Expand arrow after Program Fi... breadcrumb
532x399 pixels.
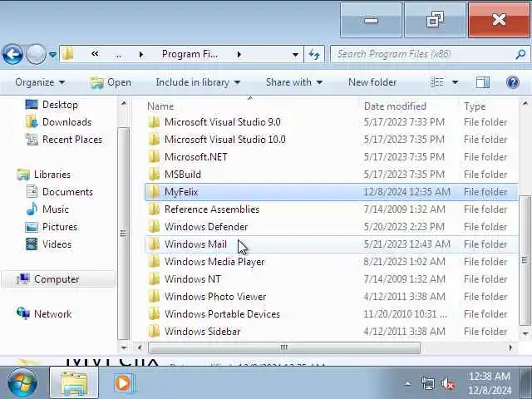(239, 54)
